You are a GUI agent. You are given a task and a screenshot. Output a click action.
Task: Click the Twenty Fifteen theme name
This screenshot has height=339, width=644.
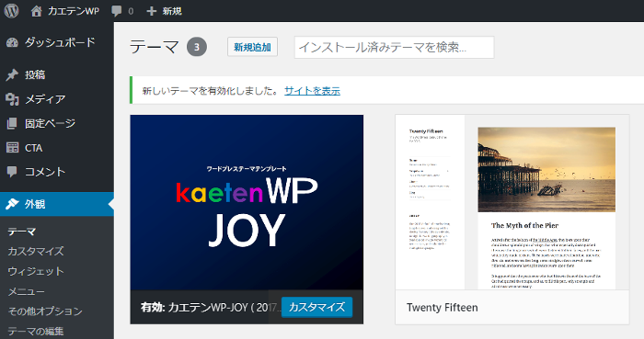coord(443,308)
